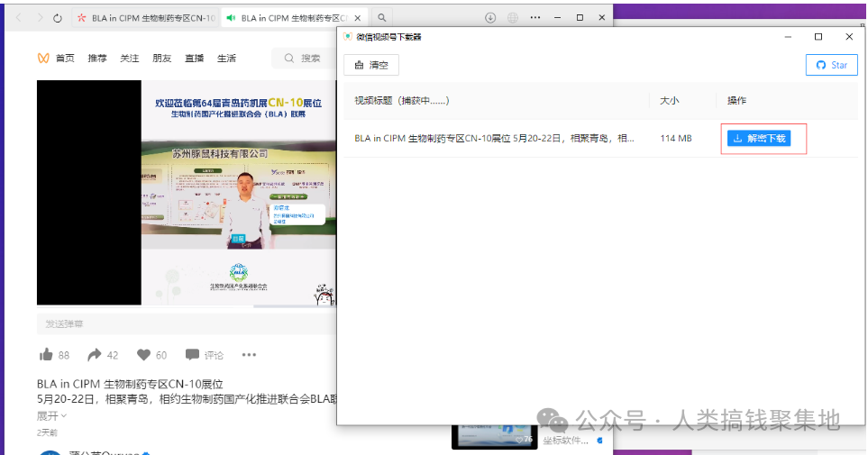Image resolution: width=868 pixels, height=455 pixels.
Task: Click the 坐标软件 account name
Action: click(566, 441)
